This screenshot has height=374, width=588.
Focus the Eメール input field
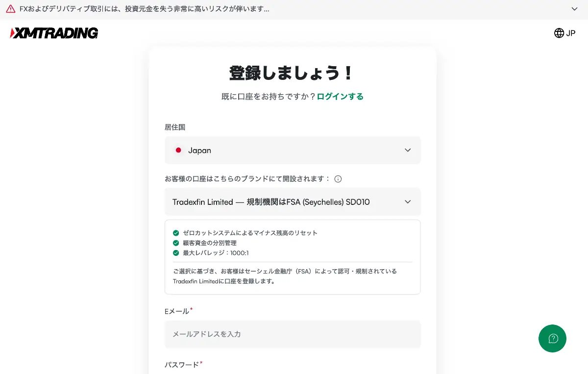(x=293, y=334)
